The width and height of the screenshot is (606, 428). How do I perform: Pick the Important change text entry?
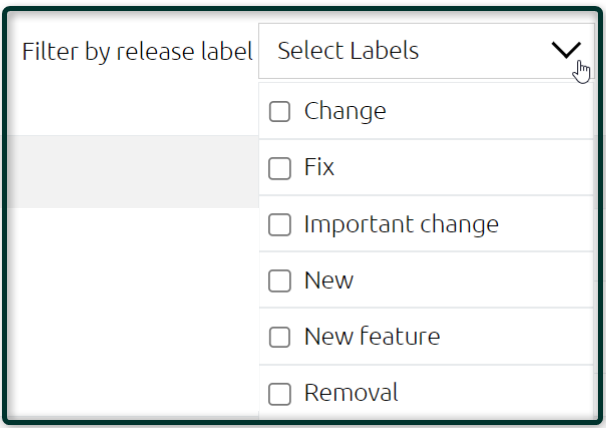pyautogui.click(x=401, y=225)
